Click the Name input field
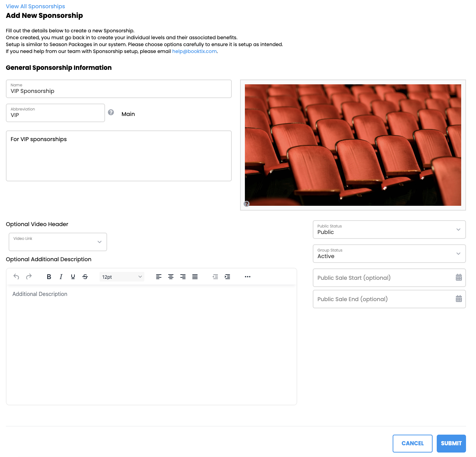This screenshot has height=457, width=476. point(119,89)
